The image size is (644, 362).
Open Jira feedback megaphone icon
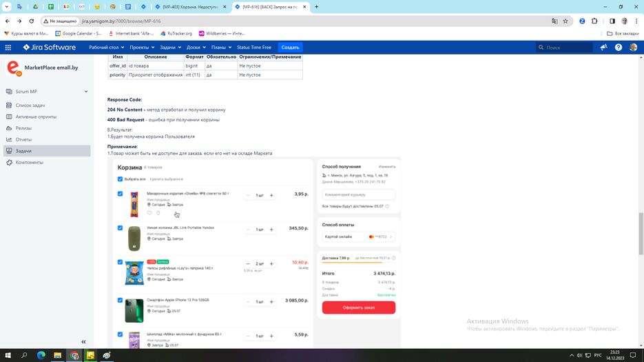tap(603, 48)
